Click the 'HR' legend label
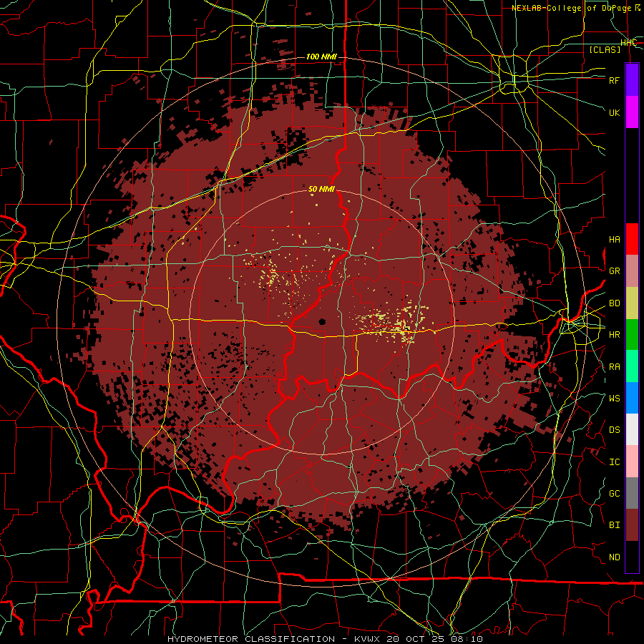The image size is (644, 644). pos(614,335)
